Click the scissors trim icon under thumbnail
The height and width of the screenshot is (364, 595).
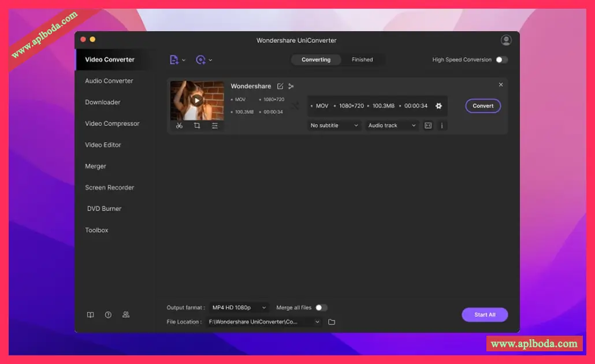tap(179, 125)
